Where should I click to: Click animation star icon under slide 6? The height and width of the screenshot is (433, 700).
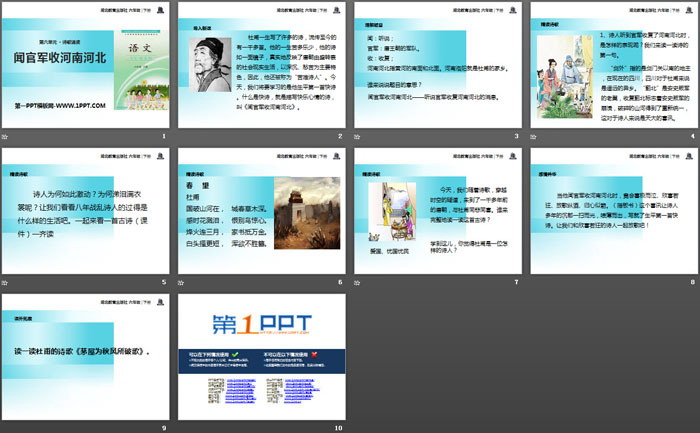coord(181,283)
